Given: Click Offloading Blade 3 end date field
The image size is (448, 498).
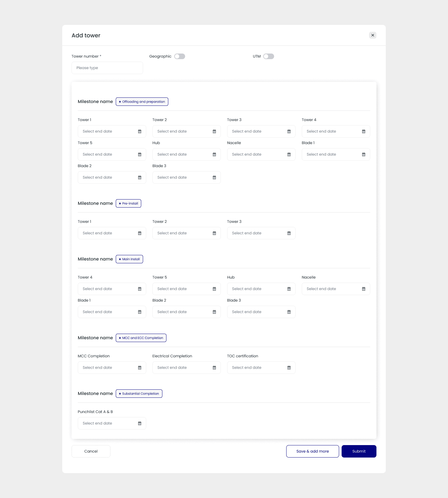Looking at the screenshot, I should 187,177.
